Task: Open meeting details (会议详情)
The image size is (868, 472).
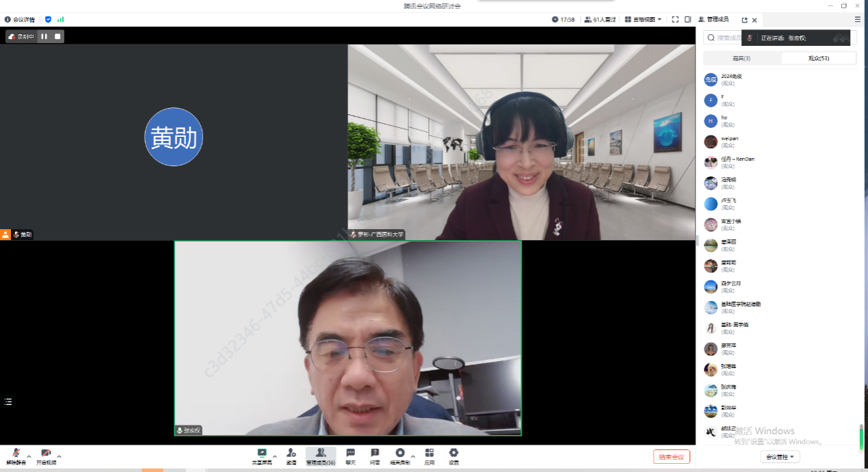Action: 20,20
